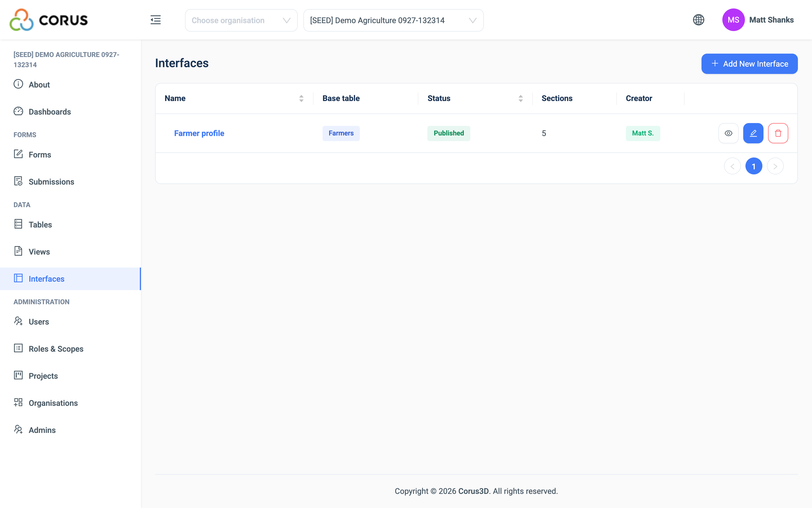Collapse the sidebar with the menu-fold icon
Screen dimensions: 812x508
pos(155,20)
